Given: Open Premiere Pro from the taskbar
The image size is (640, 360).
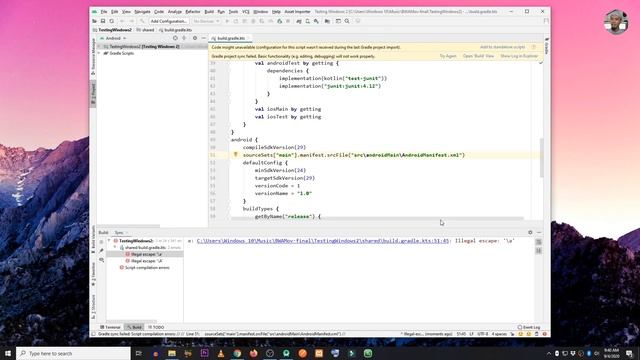Looking at the screenshot, I should pyautogui.click(x=204, y=353).
